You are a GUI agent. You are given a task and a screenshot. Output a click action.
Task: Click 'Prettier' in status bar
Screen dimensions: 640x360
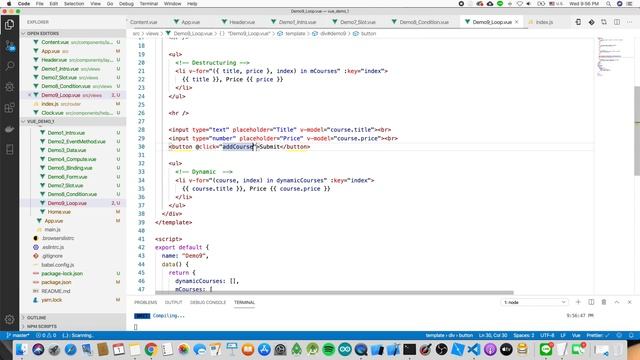click(x=598, y=335)
